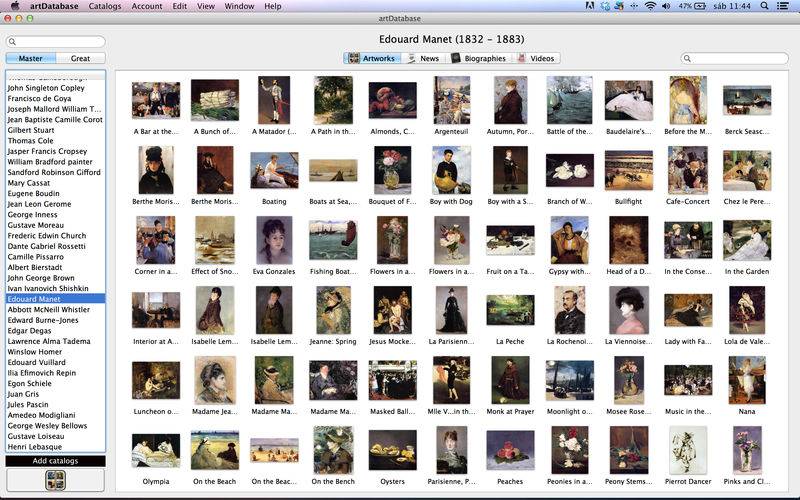Select Mary Cassat in artist list

click(x=55, y=183)
